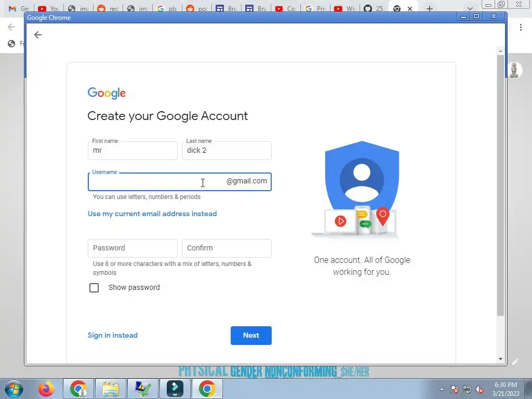Open a new tab with the plus button

click(430, 9)
